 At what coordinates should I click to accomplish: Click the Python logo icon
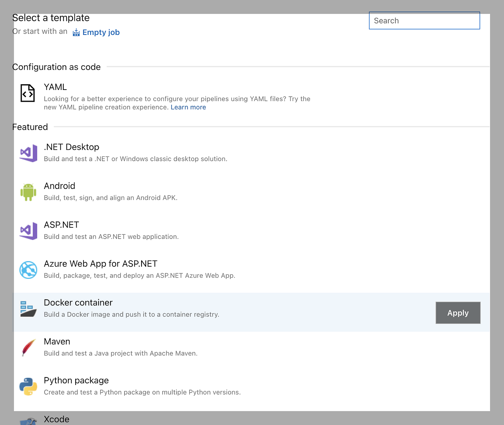(x=28, y=386)
